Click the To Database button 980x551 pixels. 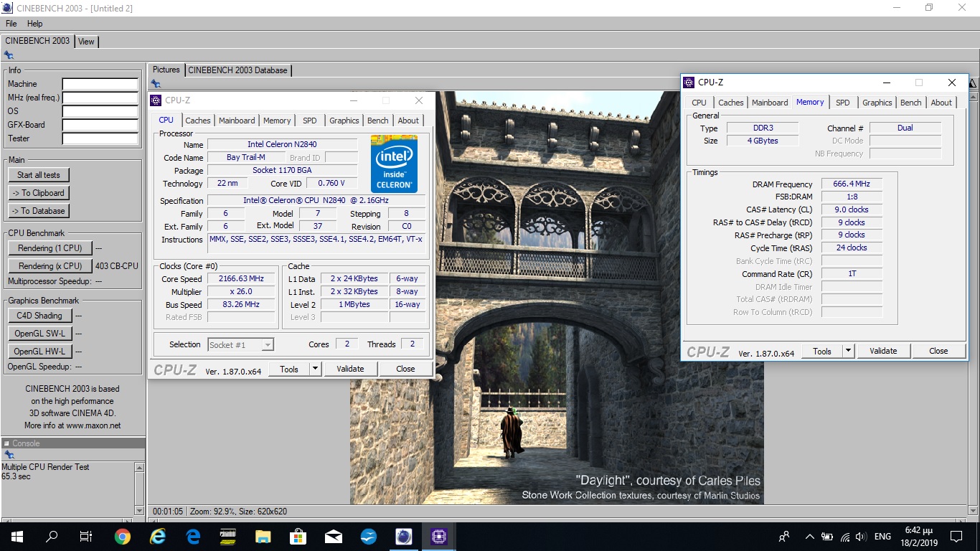[39, 211]
